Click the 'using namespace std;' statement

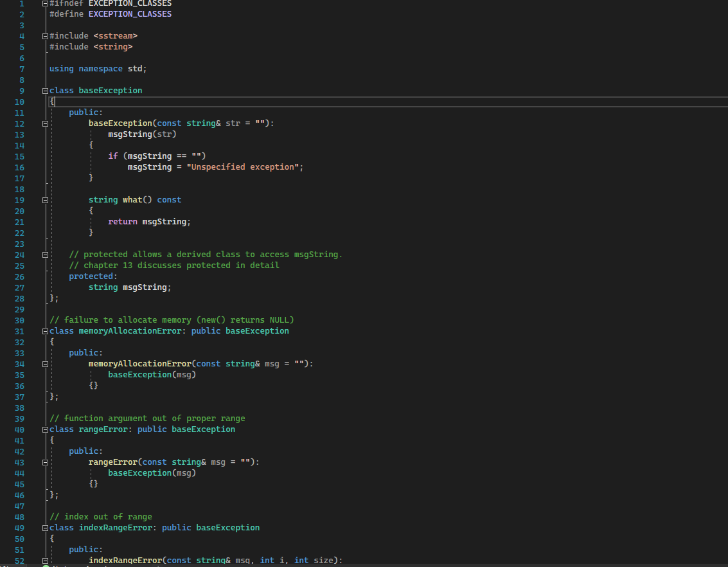pyautogui.click(x=98, y=68)
